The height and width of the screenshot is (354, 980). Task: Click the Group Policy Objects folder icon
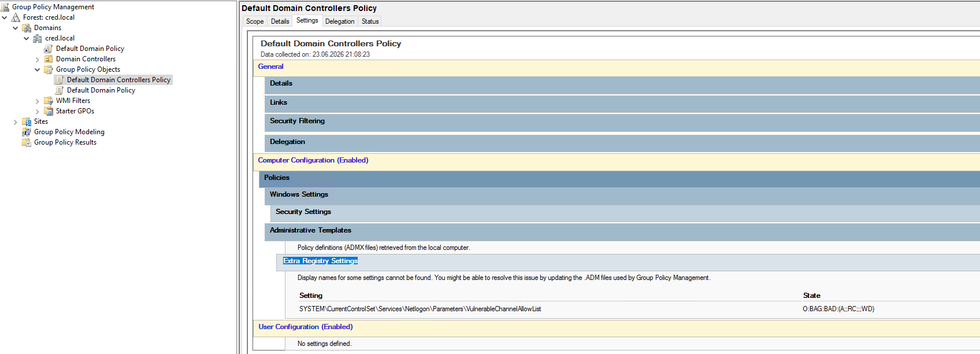[x=49, y=69]
